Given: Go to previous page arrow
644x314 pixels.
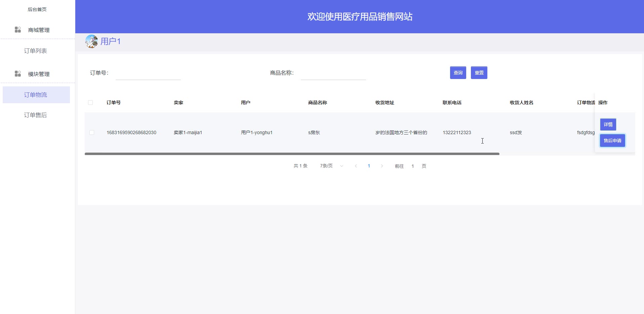Looking at the screenshot, I should coord(356,166).
